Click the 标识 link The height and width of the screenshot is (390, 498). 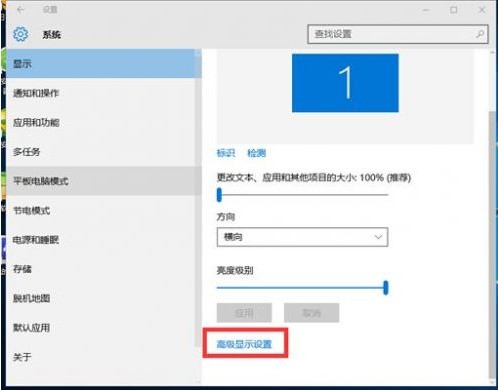click(x=226, y=153)
